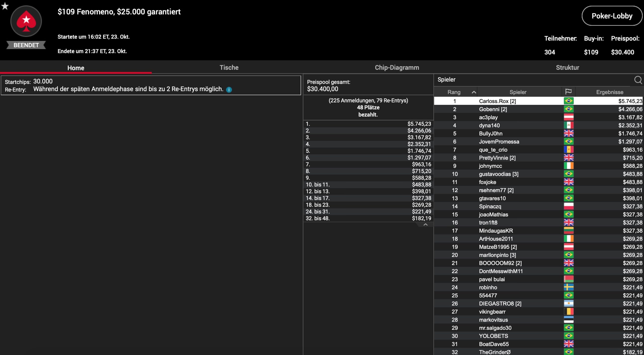
Task: Click the favorite star icon
Action: pos(5,6)
